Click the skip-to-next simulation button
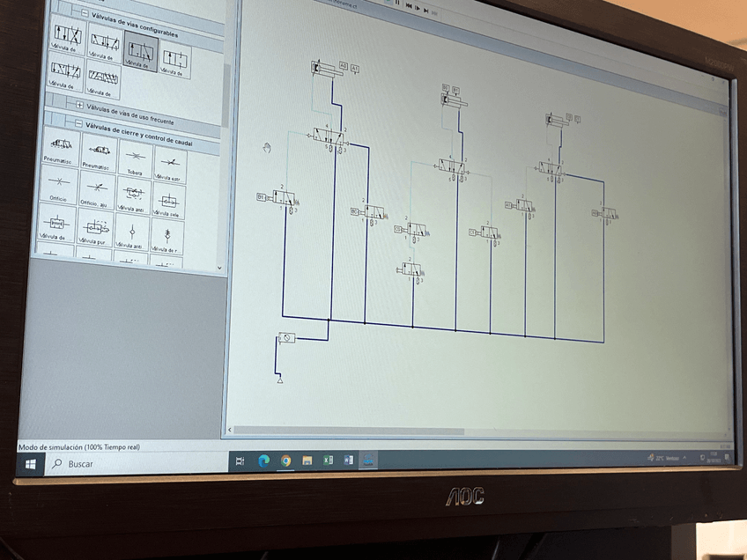This screenshot has width=747, height=560. [425, 10]
